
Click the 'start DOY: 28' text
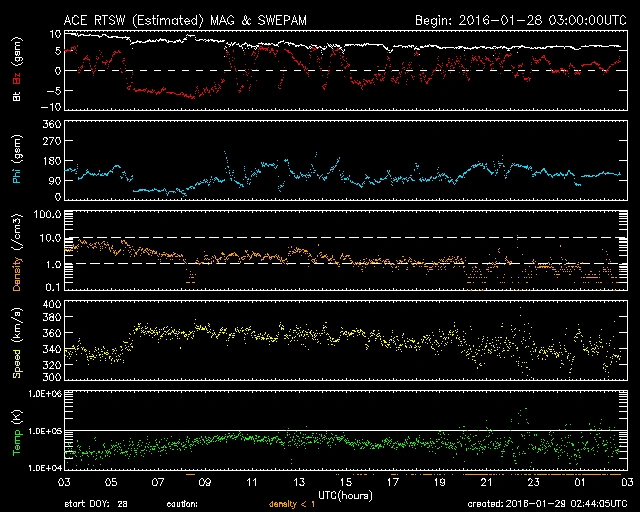(97, 504)
